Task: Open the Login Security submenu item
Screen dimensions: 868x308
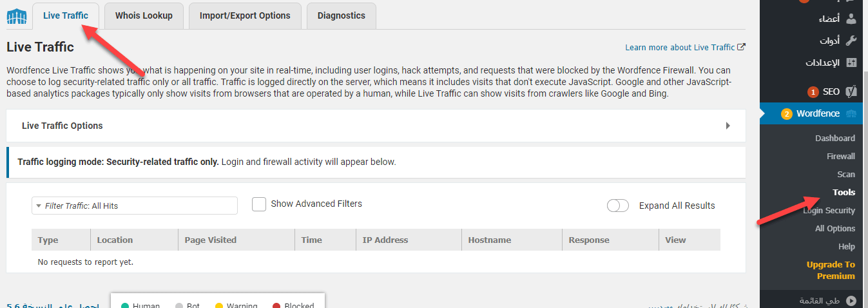Action: click(829, 210)
